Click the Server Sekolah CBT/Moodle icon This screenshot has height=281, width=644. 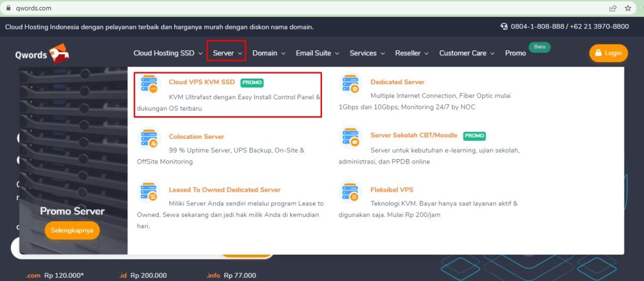(x=350, y=138)
